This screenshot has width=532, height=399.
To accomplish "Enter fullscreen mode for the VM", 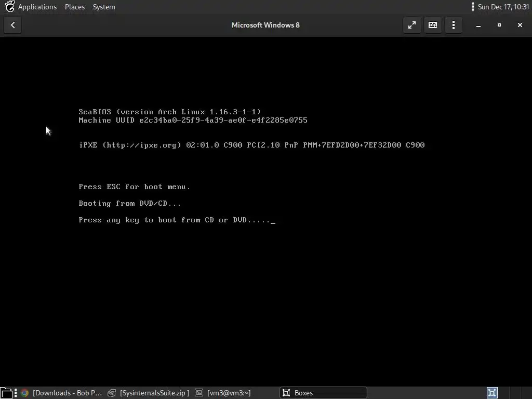I will [x=412, y=25].
